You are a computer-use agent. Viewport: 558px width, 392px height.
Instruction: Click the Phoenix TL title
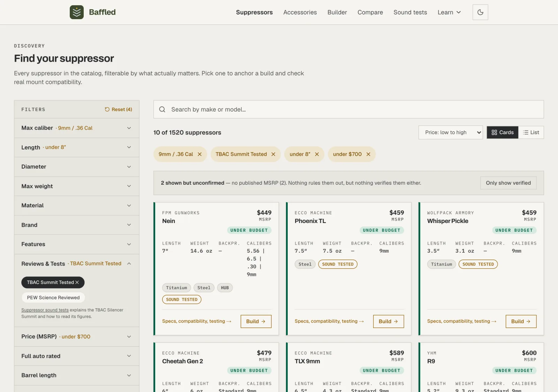click(310, 221)
